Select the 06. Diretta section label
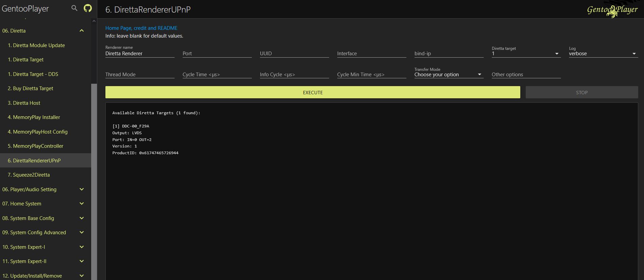The image size is (644, 280). coord(14,31)
